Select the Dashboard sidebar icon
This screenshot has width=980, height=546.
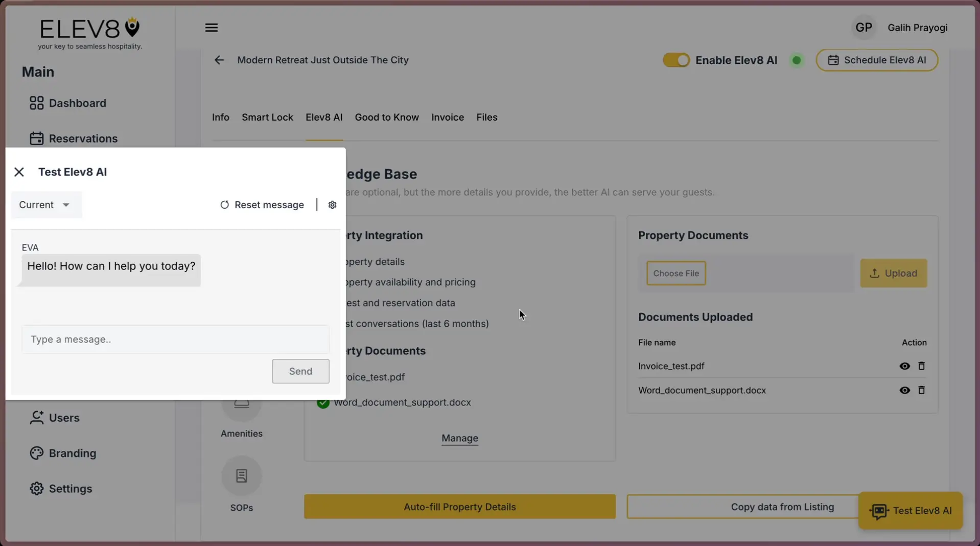36,103
